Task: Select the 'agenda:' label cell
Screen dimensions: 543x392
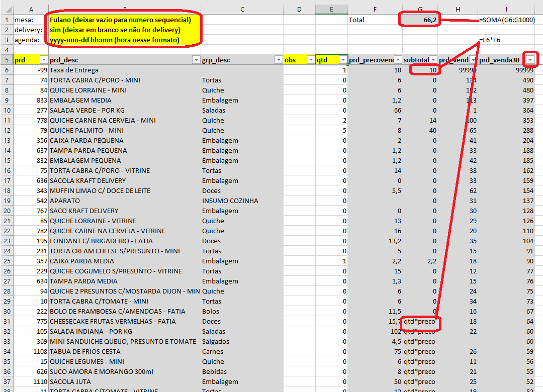Action: tap(31, 40)
